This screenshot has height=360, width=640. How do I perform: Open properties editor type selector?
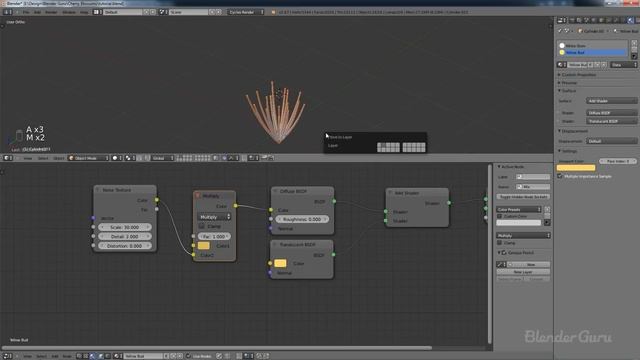point(562,20)
